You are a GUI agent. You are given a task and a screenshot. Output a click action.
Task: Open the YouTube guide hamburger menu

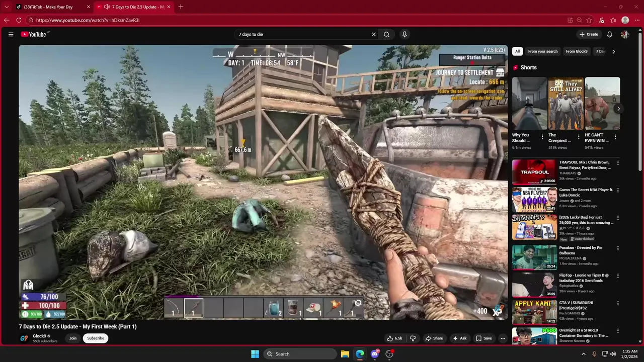11,34
